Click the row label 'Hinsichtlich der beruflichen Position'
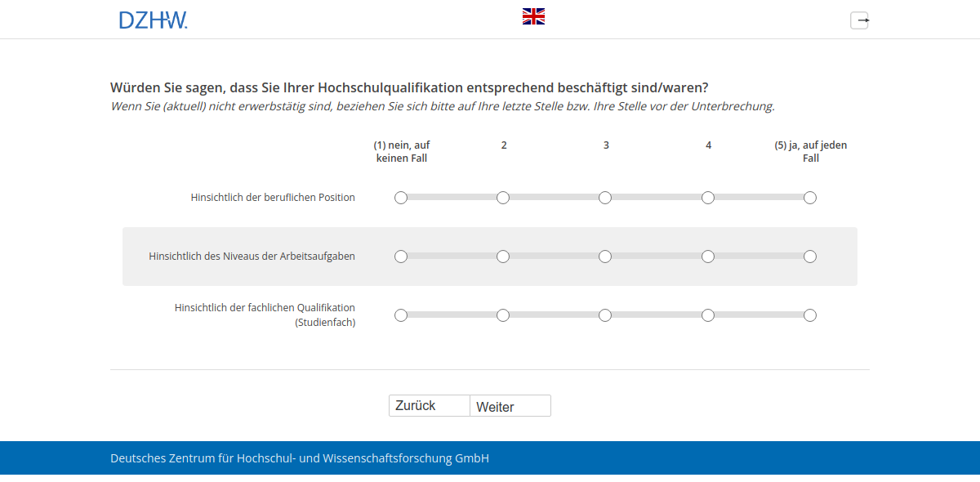This screenshot has height=482, width=980. coord(273,197)
